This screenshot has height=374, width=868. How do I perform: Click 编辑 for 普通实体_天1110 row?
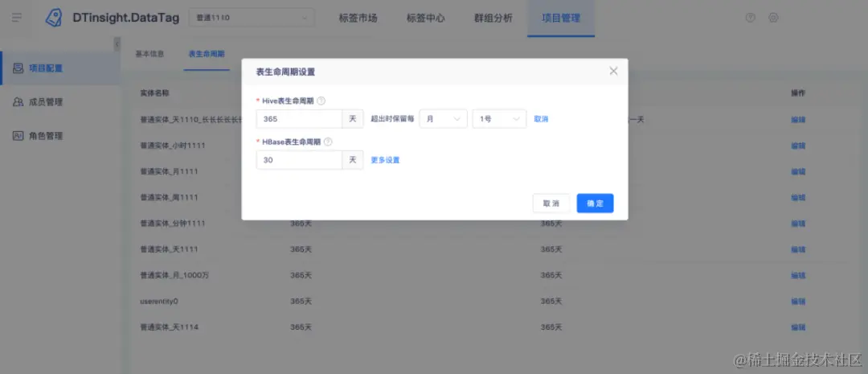click(x=798, y=120)
